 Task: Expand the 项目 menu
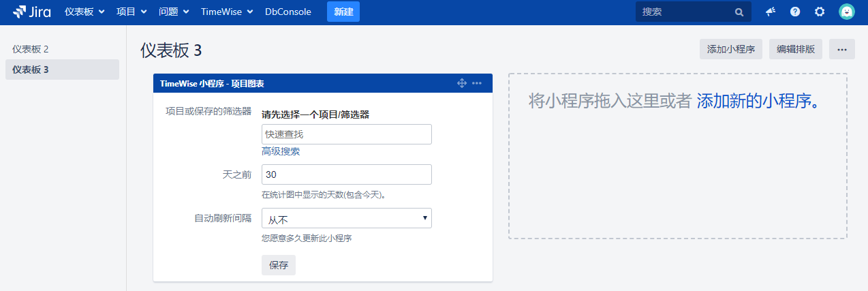(131, 12)
